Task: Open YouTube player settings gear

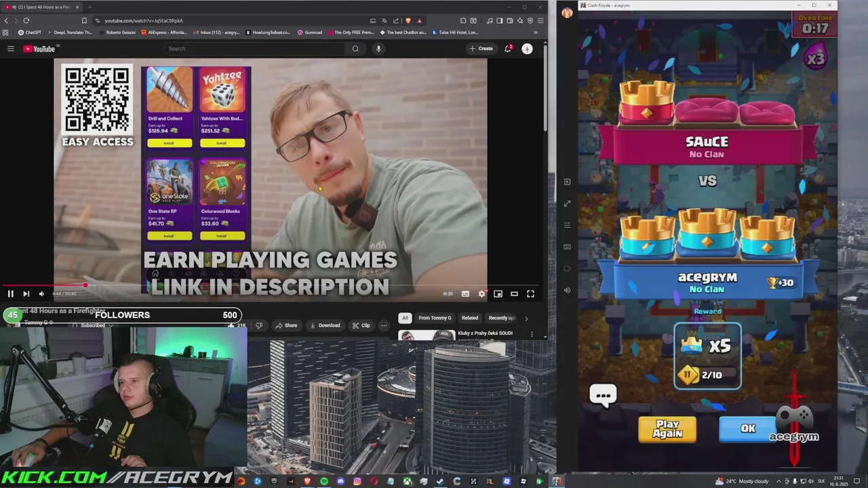Action: pyautogui.click(x=481, y=293)
